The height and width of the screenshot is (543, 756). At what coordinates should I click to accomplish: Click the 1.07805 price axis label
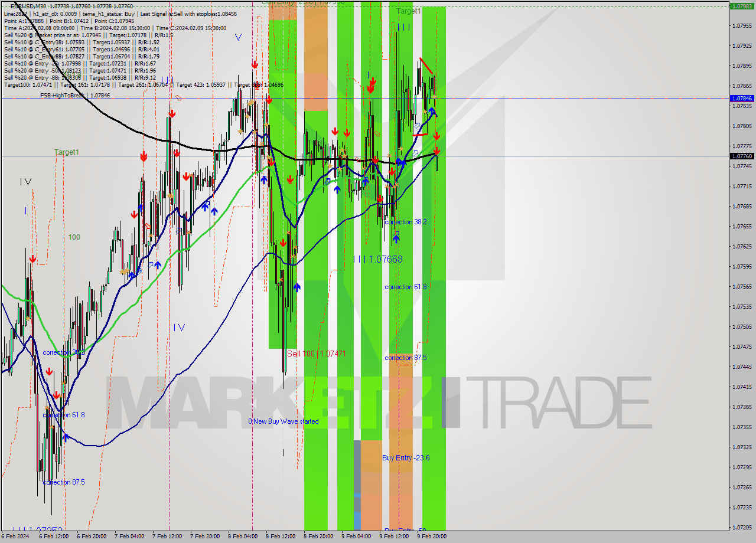tap(742, 126)
